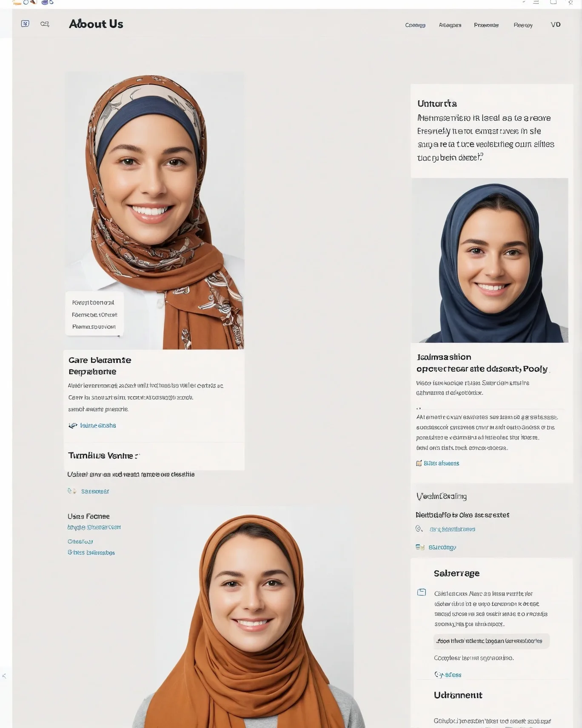Click the icon before Bibes afseens link
Viewport: 582px width, 728px height.
(x=419, y=463)
